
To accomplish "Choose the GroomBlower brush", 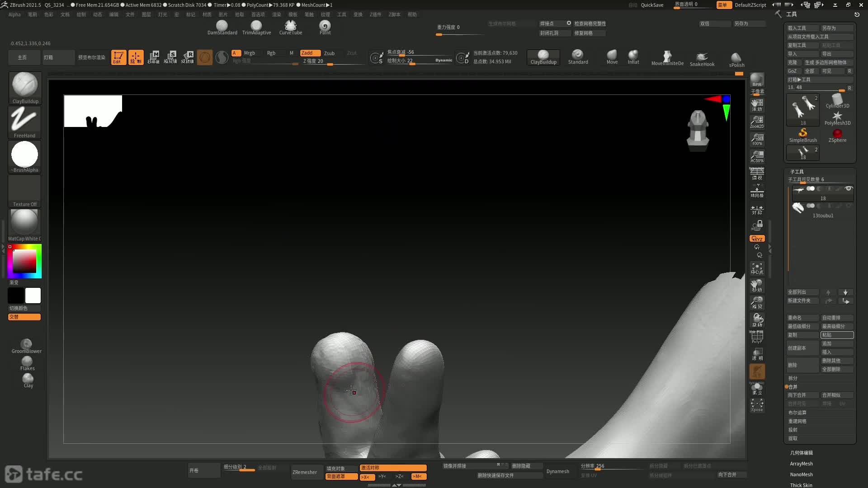I will (27, 346).
